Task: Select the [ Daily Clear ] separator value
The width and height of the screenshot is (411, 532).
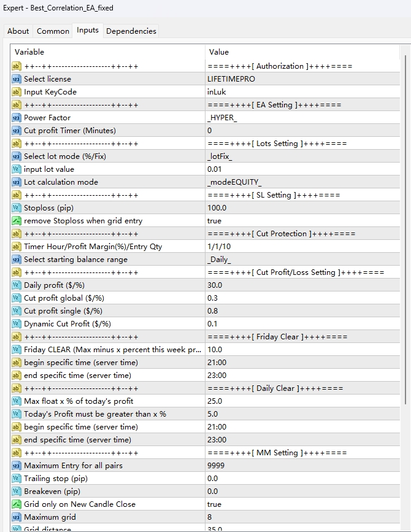Action: click(302, 388)
